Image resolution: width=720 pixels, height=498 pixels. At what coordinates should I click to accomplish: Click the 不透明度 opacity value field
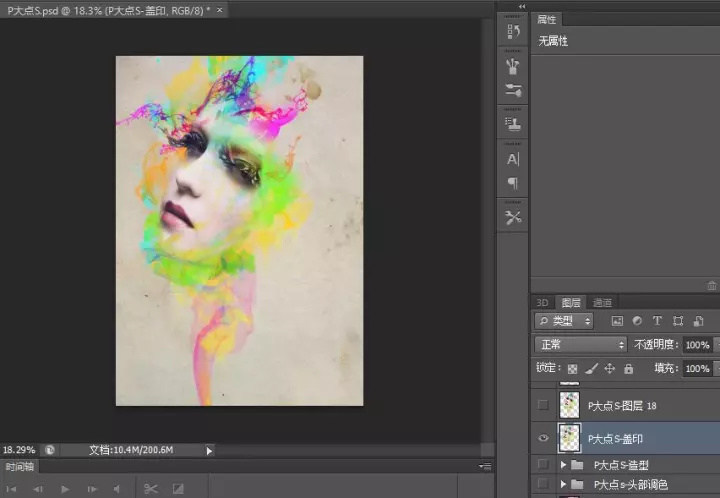pyautogui.click(x=696, y=345)
